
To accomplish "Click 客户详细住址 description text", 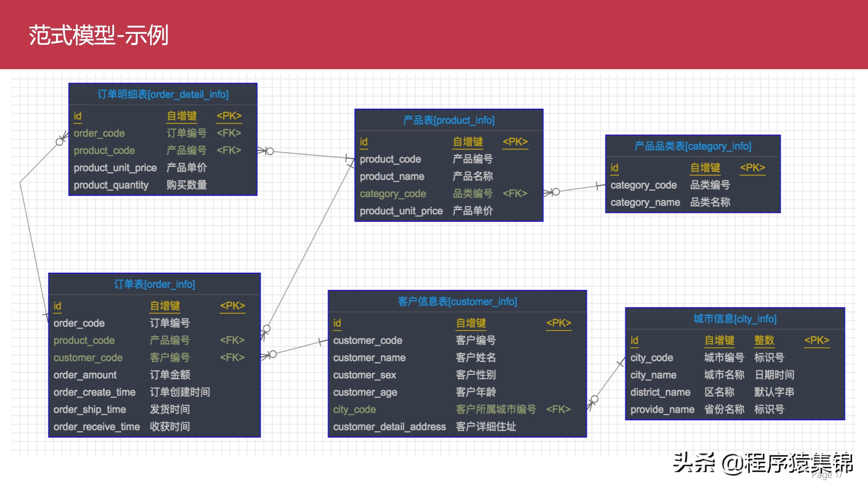I will click(486, 427).
